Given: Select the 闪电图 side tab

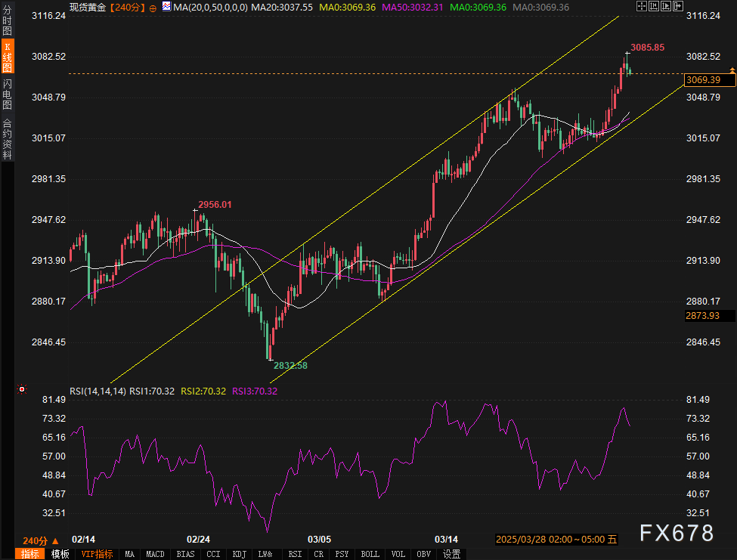Looking at the screenshot, I should pos(8,94).
